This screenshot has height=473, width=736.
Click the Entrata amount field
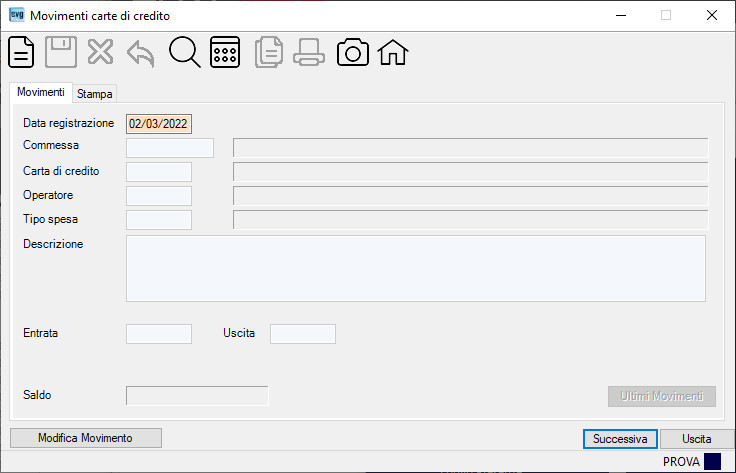pyautogui.click(x=159, y=334)
